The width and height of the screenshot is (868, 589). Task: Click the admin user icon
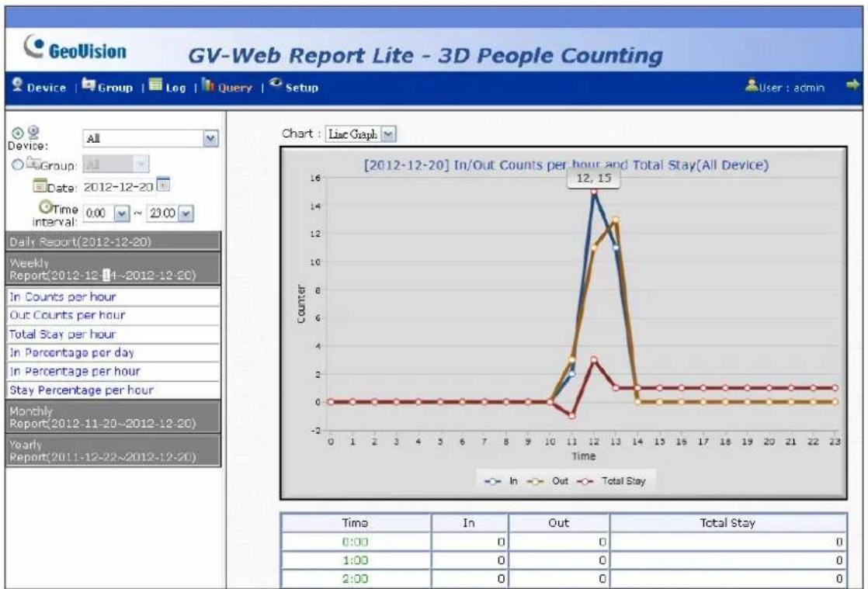coord(752,85)
